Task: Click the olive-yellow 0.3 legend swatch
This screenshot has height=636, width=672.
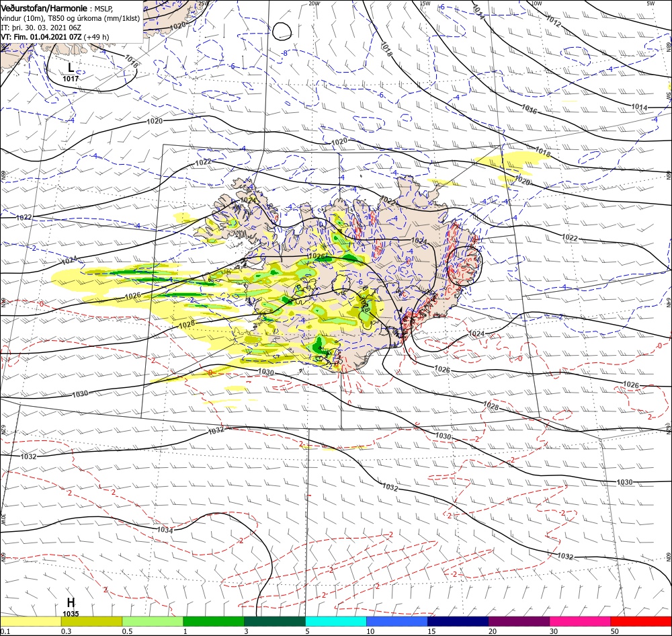Action: pos(91,621)
